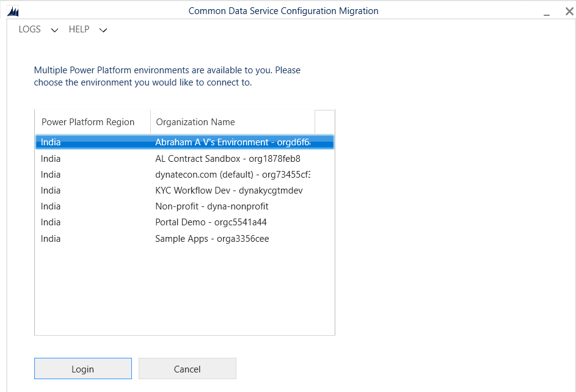Open the HELP menu

[x=79, y=29]
